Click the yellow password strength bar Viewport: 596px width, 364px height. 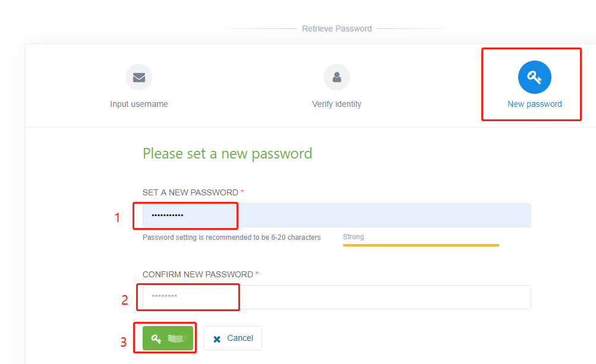coord(421,245)
